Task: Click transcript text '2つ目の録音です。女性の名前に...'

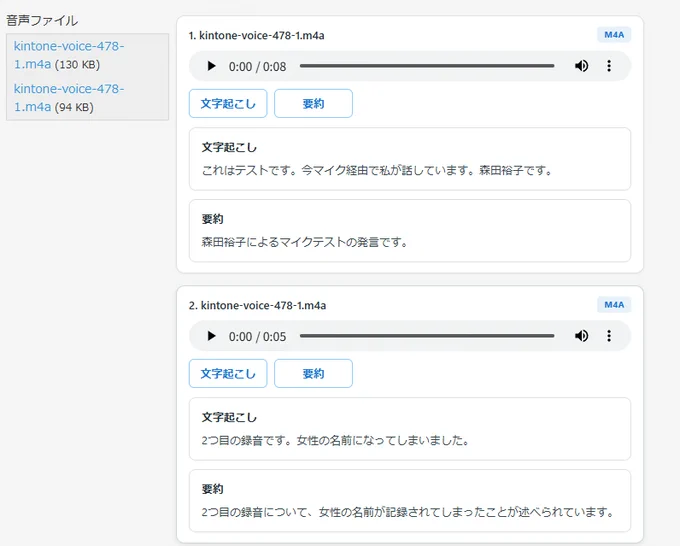Action: tap(335, 441)
